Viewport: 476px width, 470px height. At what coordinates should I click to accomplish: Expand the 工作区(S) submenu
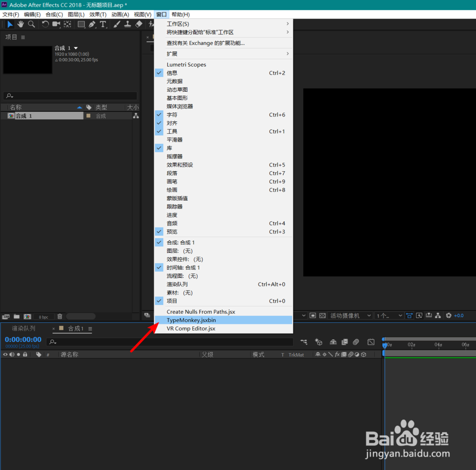pos(223,24)
